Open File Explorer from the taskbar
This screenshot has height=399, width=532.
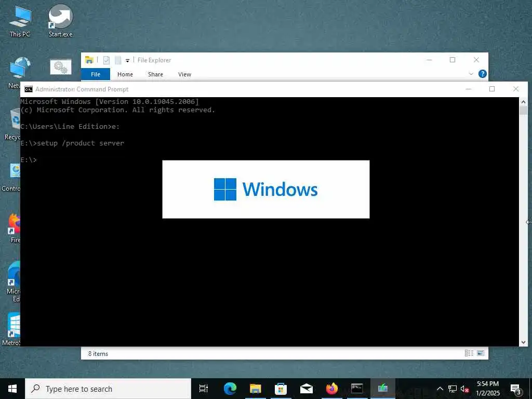click(255, 389)
